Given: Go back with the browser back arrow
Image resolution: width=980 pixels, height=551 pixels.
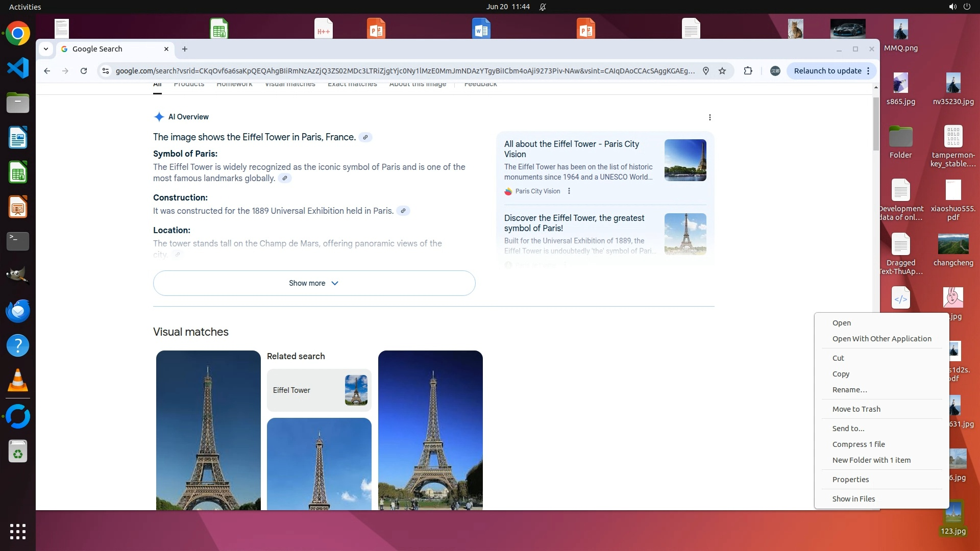Looking at the screenshot, I should (47, 71).
